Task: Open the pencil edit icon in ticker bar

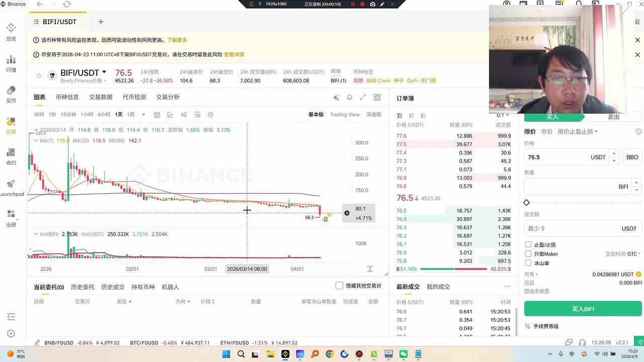Action: [37, 343]
